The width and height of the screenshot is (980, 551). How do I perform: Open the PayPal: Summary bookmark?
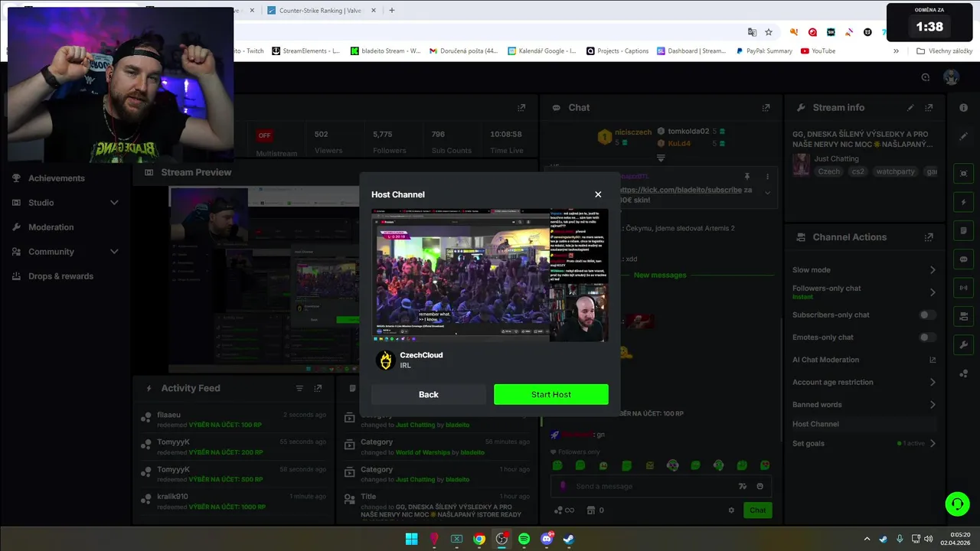click(764, 51)
